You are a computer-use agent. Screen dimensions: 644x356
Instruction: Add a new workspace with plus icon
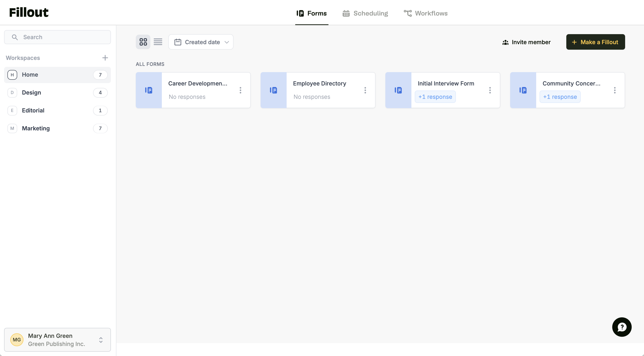pos(105,58)
